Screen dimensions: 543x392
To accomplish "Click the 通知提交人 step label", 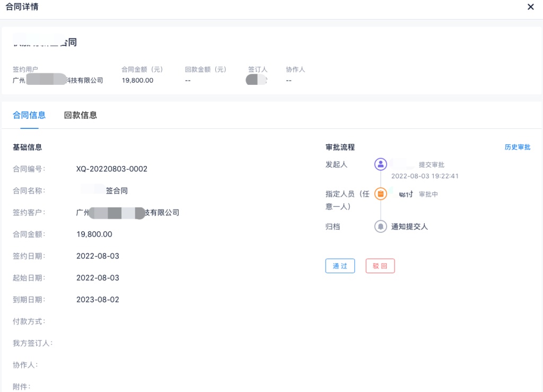I will click(x=409, y=227).
